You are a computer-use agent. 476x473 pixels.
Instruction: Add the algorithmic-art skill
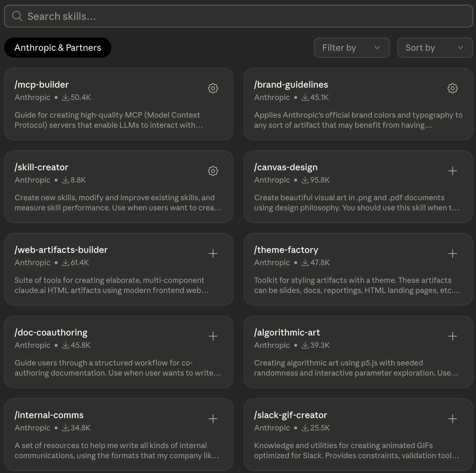point(453,336)
